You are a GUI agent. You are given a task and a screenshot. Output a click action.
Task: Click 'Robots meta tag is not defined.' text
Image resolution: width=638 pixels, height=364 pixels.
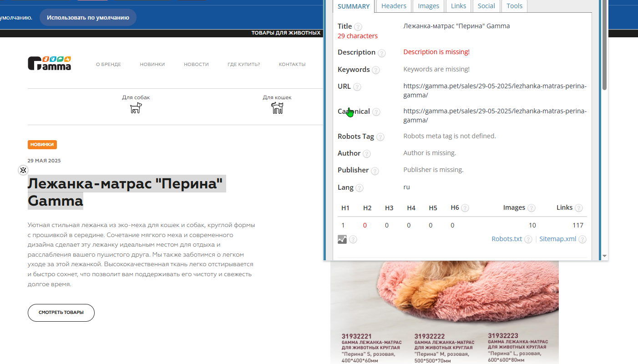(450, 136)
